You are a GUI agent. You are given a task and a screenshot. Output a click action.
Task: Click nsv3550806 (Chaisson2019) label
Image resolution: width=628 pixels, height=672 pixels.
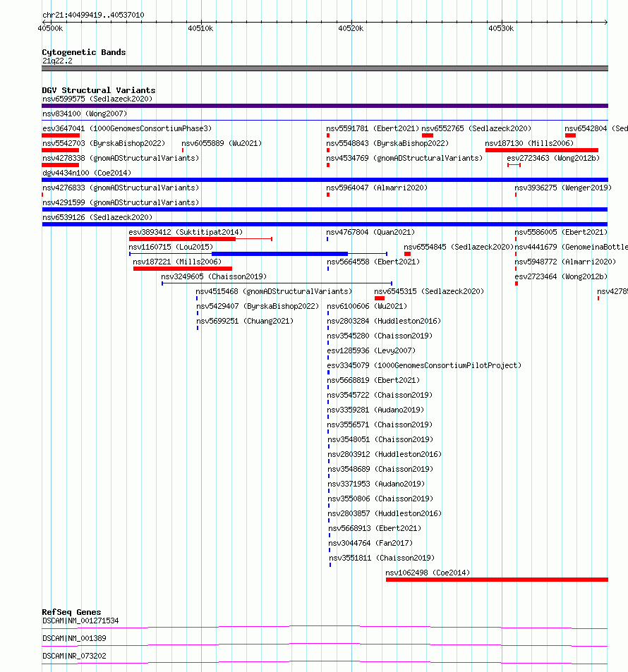click(x=380, y=499)
